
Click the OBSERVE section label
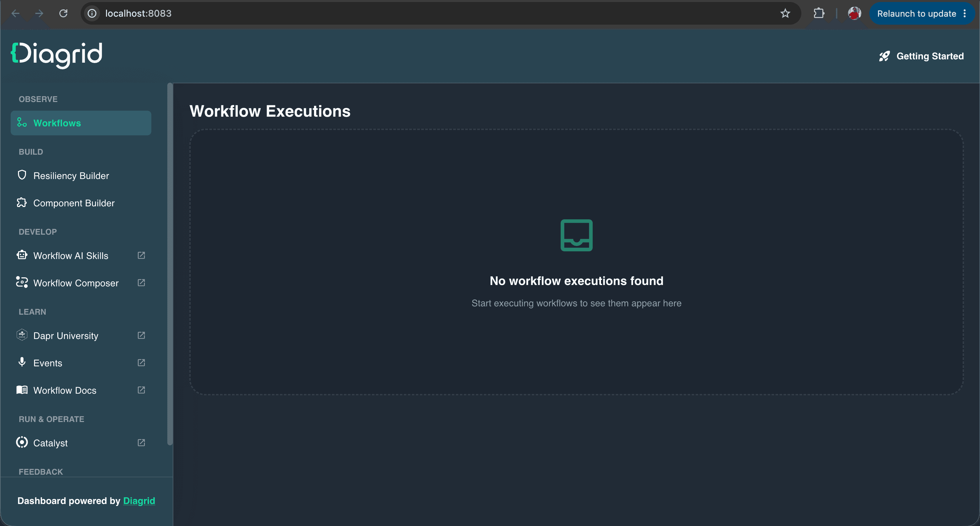tap(38, 99)
